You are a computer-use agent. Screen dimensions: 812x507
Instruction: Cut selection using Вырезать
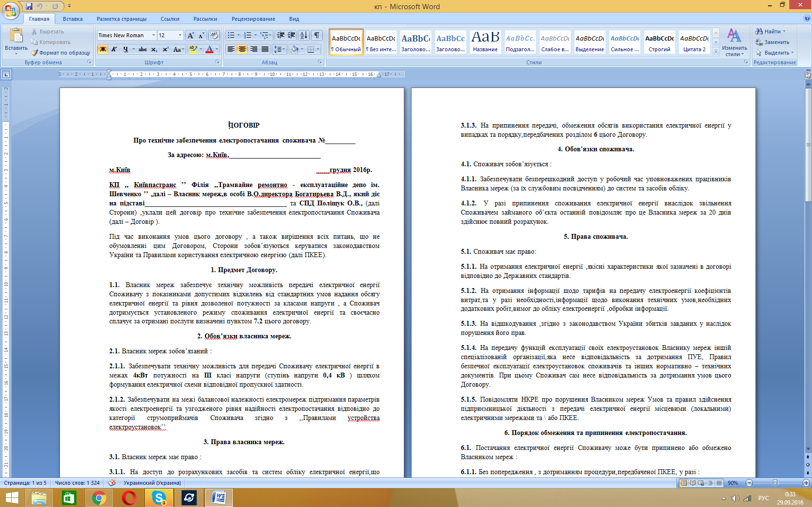point(47,31)
